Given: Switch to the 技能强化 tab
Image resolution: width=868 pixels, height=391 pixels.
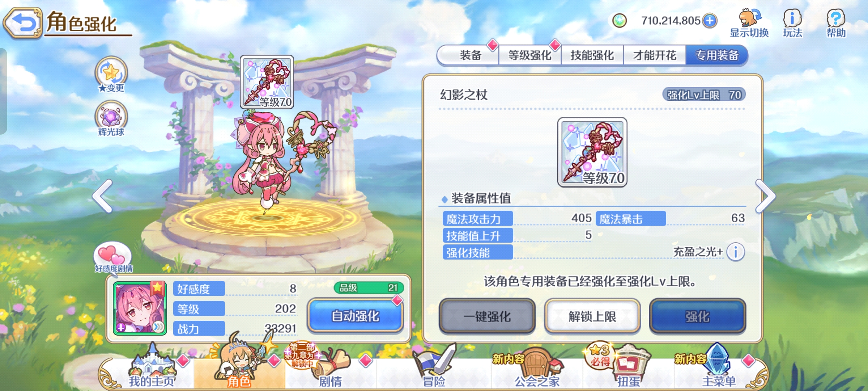Looking at the screenshot, I should tap(592, 55).
